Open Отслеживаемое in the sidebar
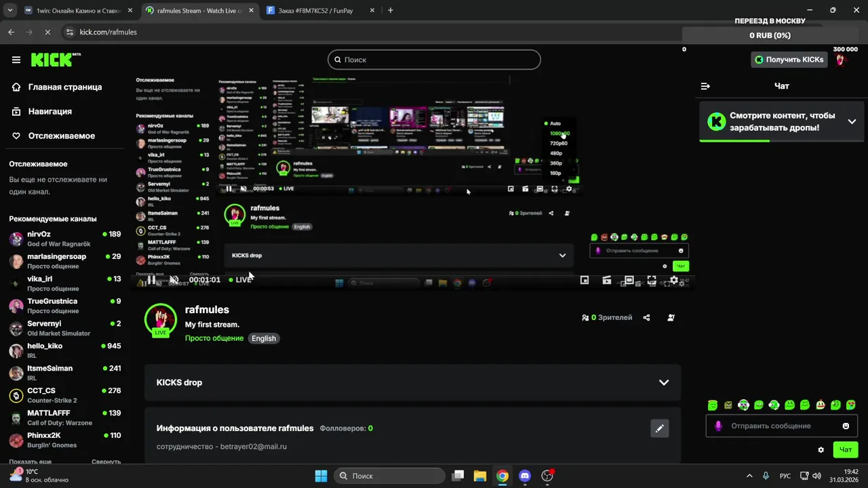Screen dimensions: 868x488 [54, 136]
